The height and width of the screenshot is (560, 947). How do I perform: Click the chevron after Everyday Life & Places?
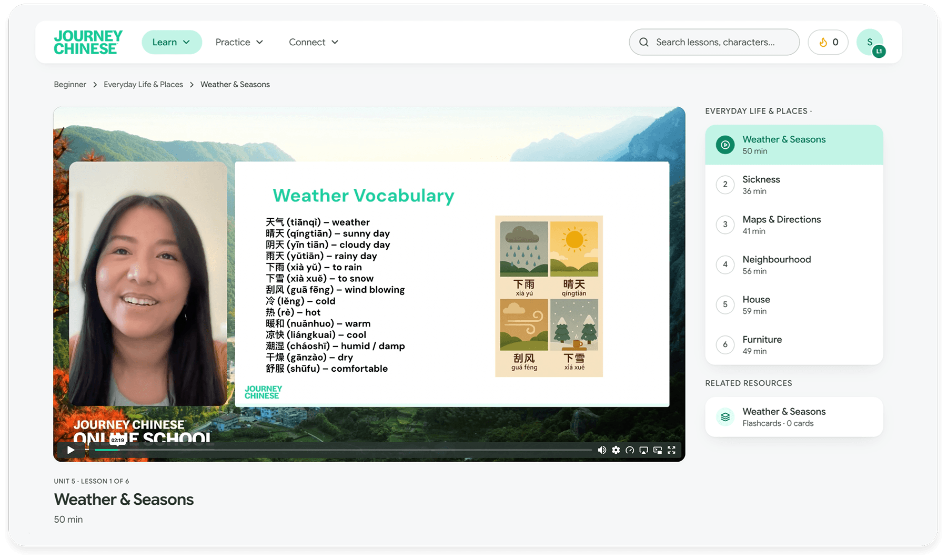(x=192, y=85)
